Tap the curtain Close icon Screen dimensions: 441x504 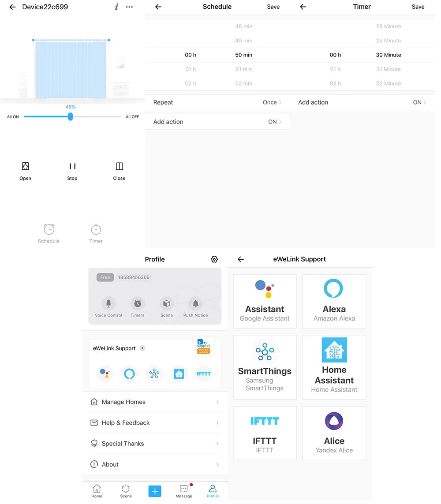(x=119, y=166)
